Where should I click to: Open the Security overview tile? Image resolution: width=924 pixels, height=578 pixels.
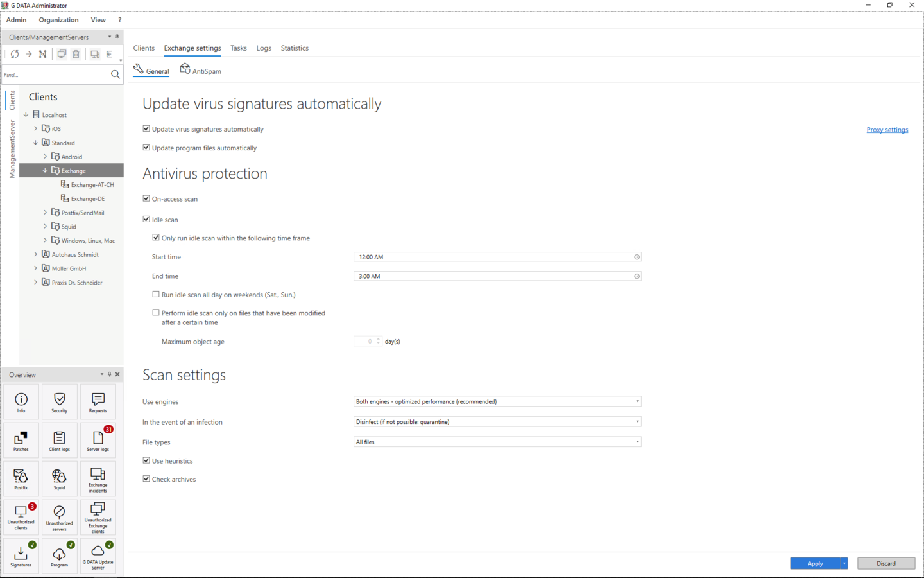coord(59,402)
